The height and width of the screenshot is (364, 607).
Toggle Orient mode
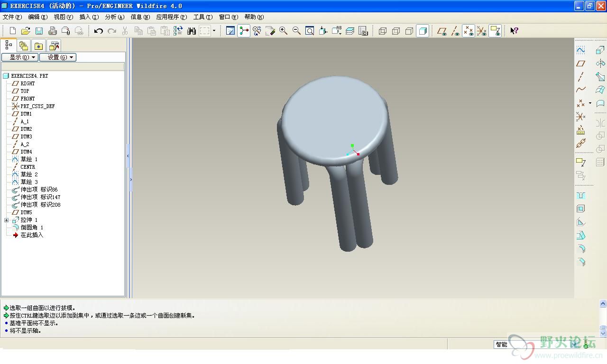point(257,31)
